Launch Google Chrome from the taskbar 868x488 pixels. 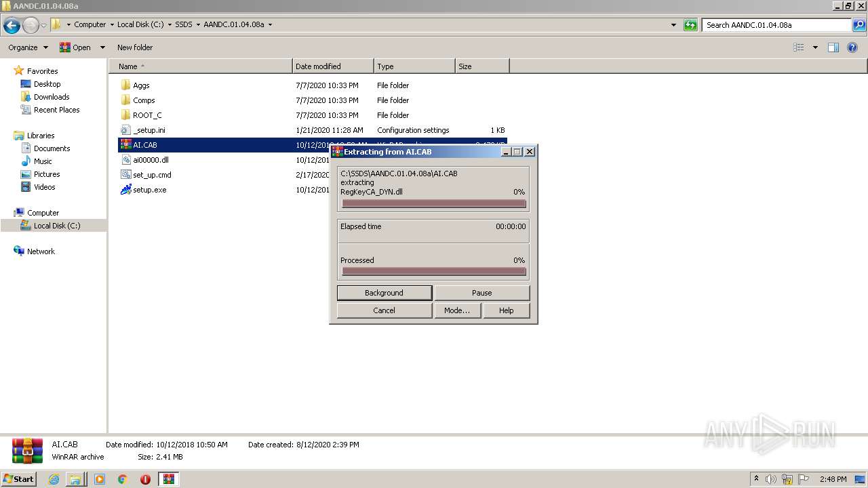(x=123, y=479)
